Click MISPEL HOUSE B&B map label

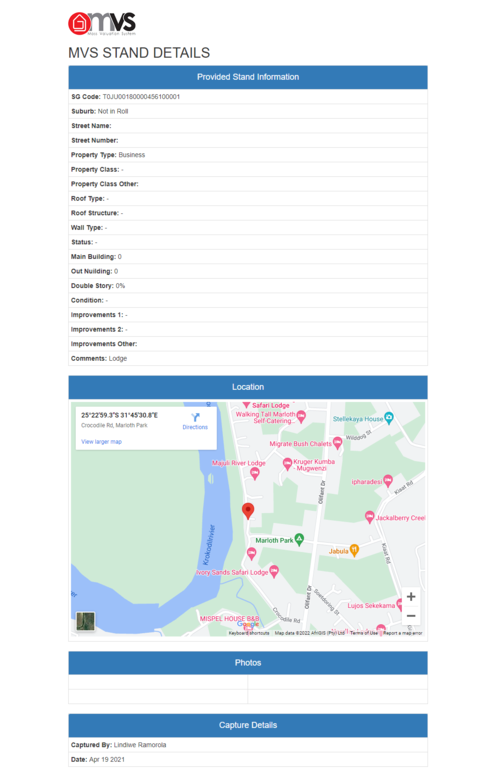(229, 618)
